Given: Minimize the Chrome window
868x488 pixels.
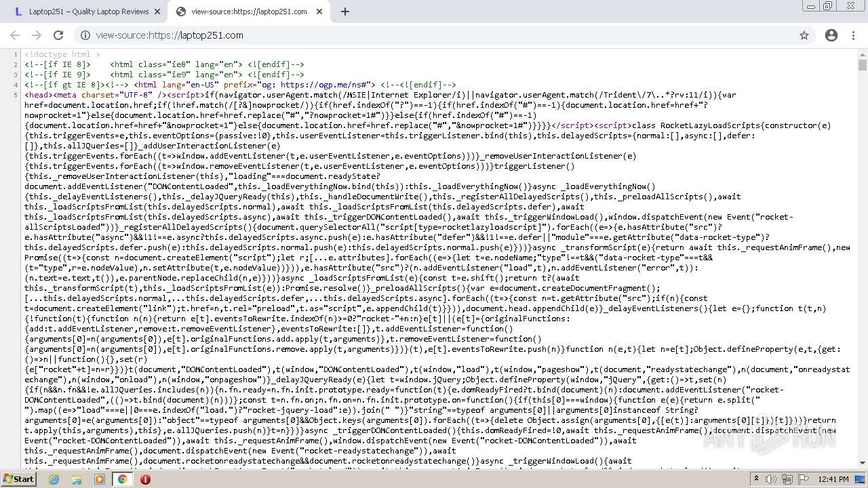Looking at the screenshot, I should 810,5.
